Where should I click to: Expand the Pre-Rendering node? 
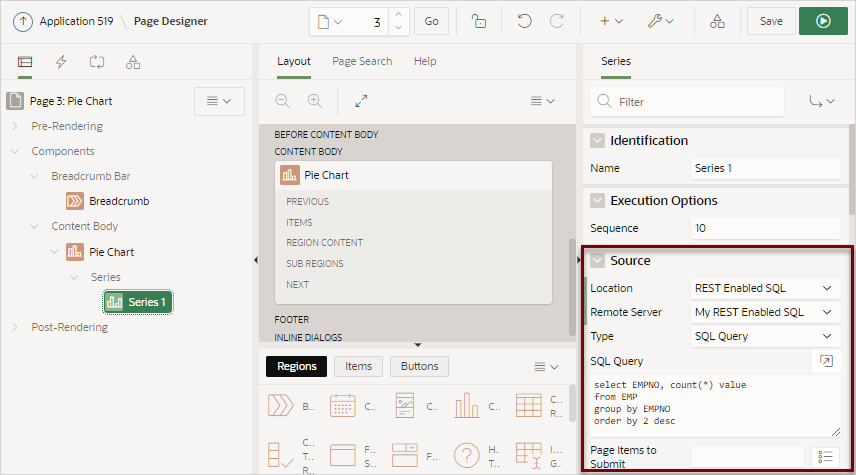click(15, 126)
